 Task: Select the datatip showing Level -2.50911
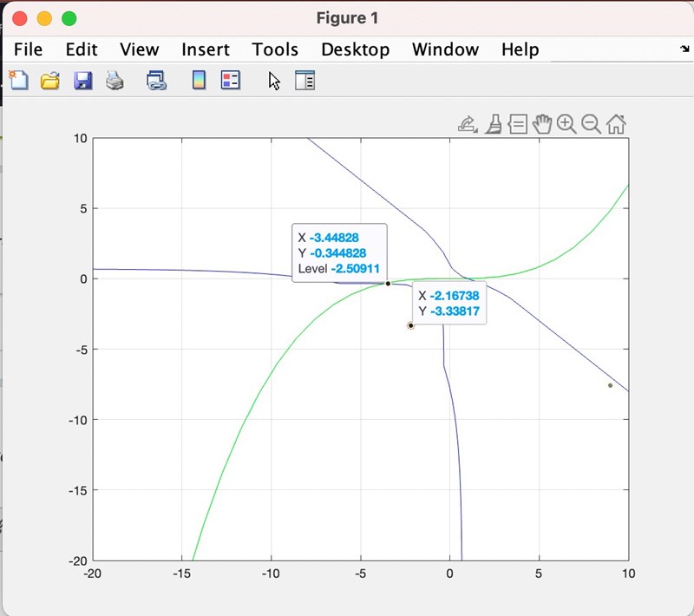[338, 252]
